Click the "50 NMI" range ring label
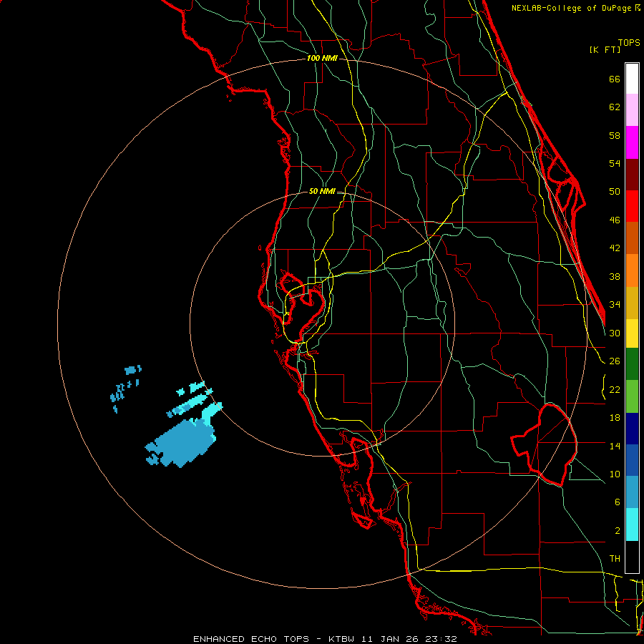Screen dimensions: 644x644 tap(322, 191)
